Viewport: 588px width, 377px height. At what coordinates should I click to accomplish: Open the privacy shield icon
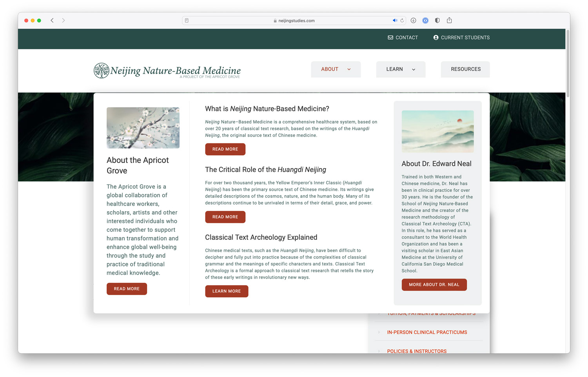tap(437, 20)
